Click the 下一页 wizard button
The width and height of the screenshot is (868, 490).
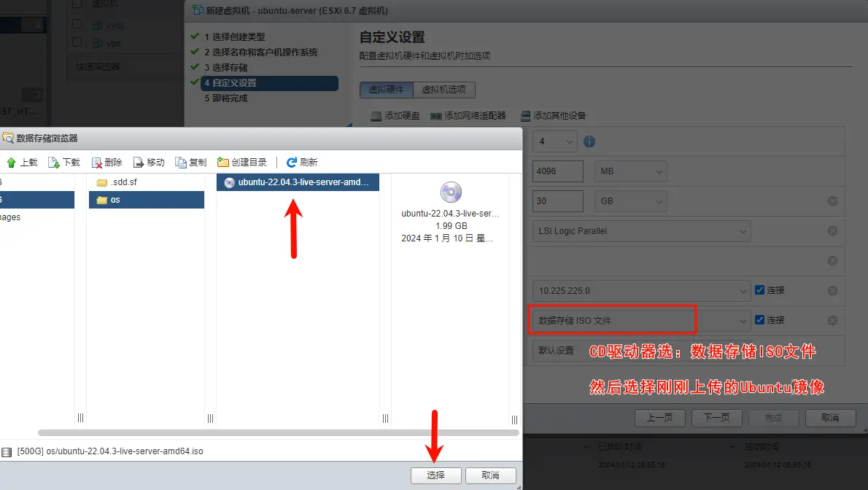point(717,418)
